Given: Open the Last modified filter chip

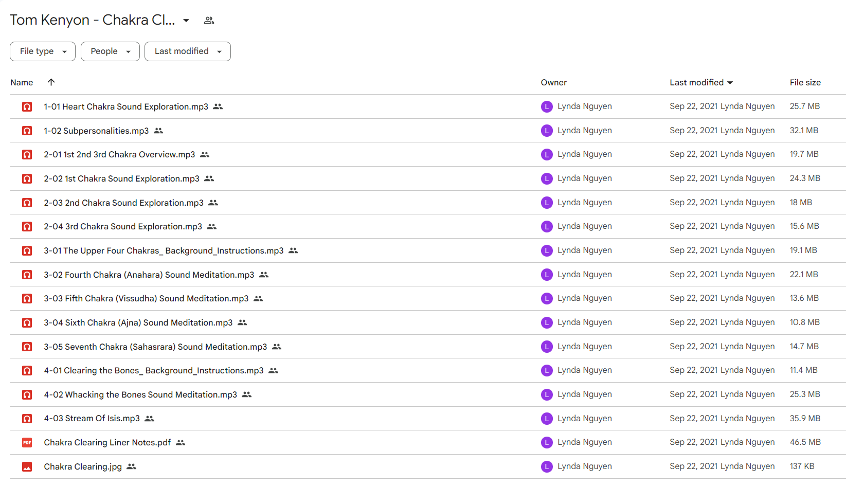Looking at the screenshot, I should tap(188, 51).
